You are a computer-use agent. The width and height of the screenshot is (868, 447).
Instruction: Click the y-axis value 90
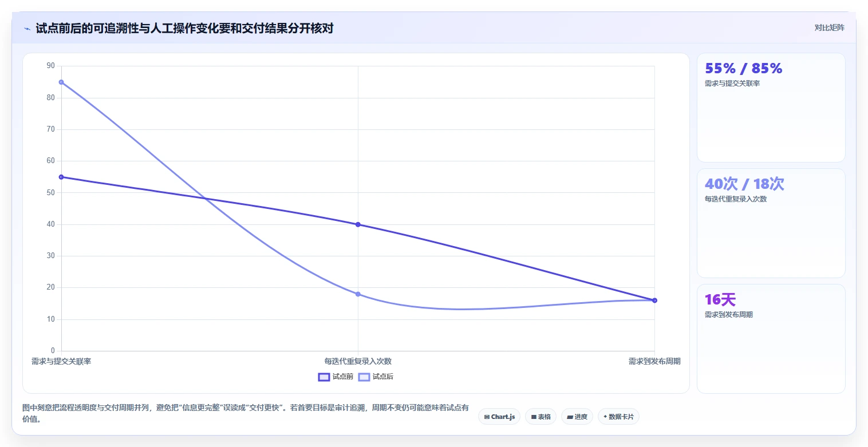coord(51,66)
